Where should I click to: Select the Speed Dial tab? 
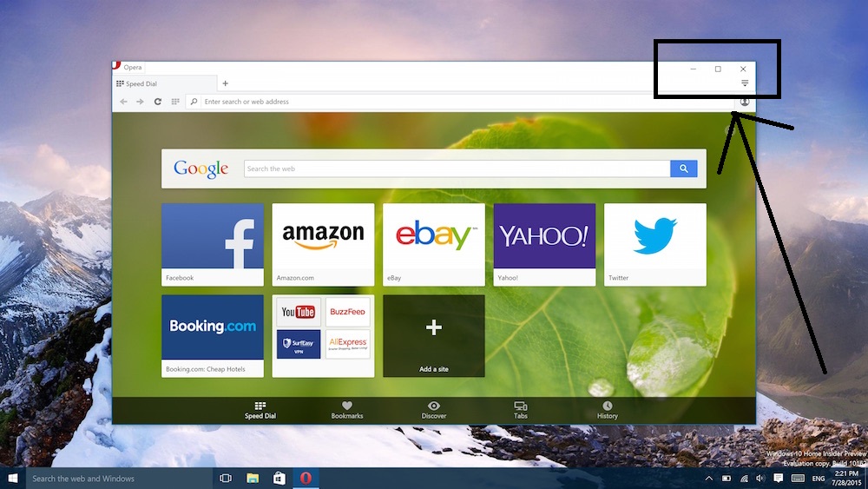(x=164, y=83)
